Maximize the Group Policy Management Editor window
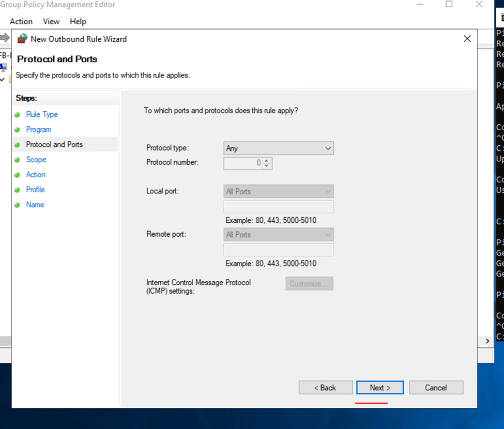504x429 pixels. click(x=449, y=5)
